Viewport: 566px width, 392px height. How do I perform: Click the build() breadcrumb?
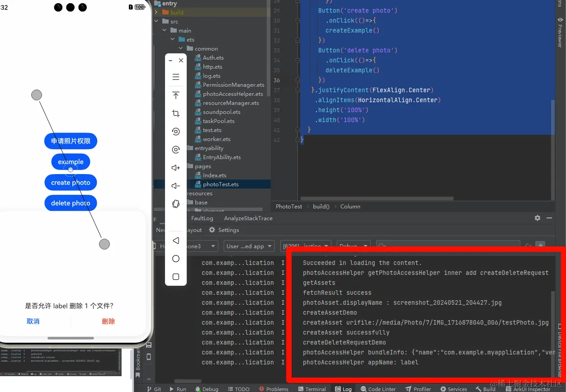(x=321, y=206)
